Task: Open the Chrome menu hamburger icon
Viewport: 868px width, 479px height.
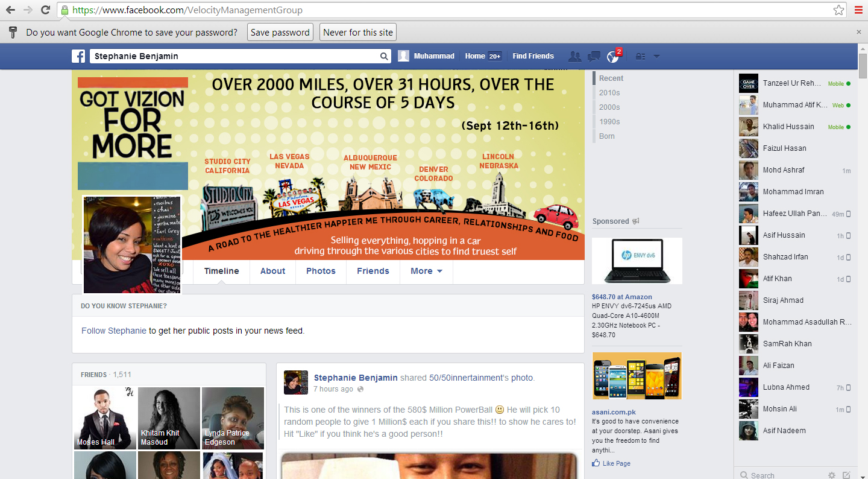Action: tap(858, 10)
